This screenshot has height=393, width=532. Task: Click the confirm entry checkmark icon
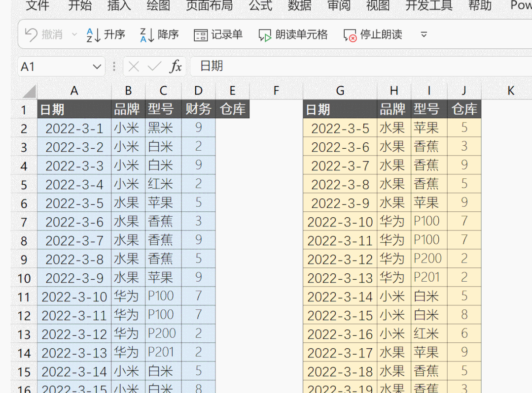[x=154, y=67]
